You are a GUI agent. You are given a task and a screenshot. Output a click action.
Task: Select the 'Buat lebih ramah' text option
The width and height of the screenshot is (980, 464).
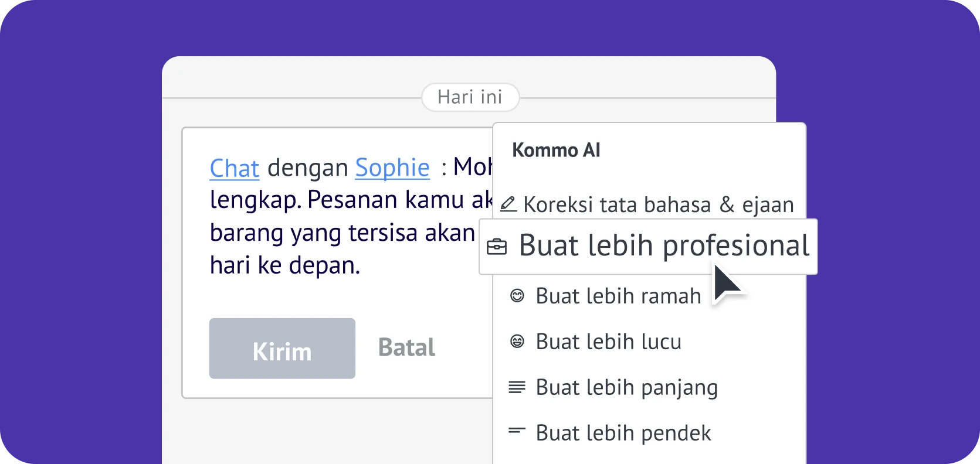(x=618, y=296)
